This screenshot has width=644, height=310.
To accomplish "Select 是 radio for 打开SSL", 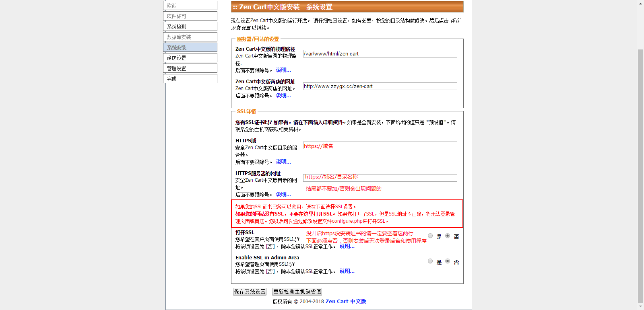I will pyautogui.click(x=430, y=236).
